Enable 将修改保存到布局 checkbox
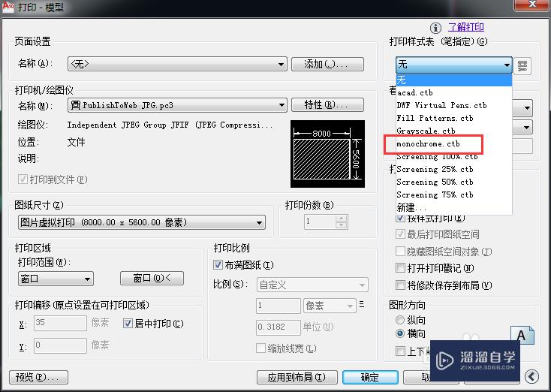This screenshot has height=392, width=551. tap(400, 285)
